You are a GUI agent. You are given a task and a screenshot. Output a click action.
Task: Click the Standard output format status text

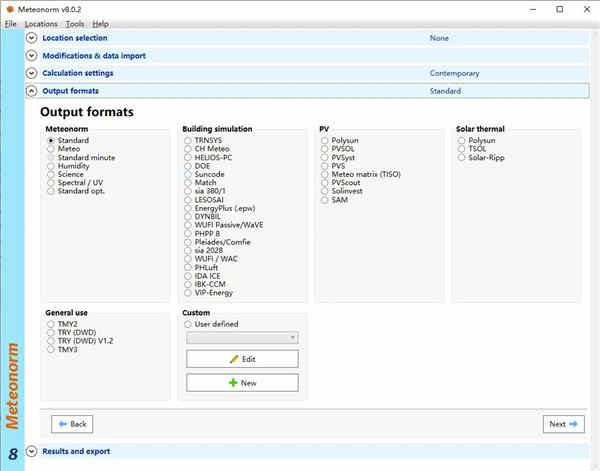445,91
